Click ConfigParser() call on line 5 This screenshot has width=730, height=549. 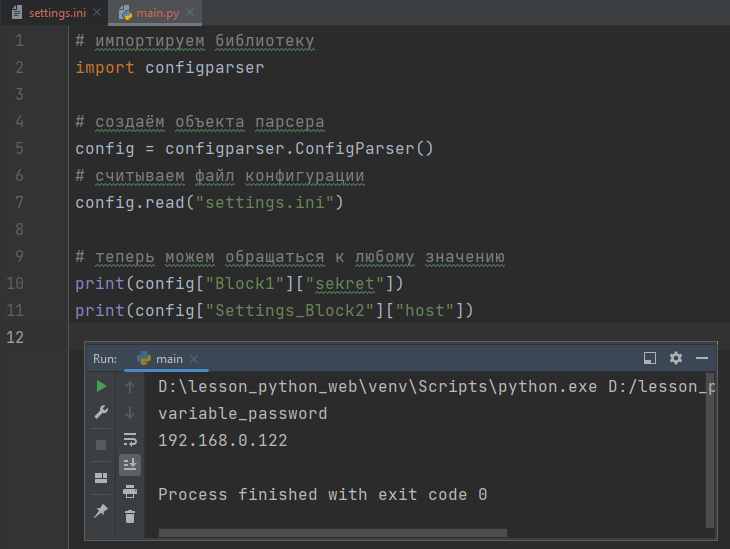(364, 149)
